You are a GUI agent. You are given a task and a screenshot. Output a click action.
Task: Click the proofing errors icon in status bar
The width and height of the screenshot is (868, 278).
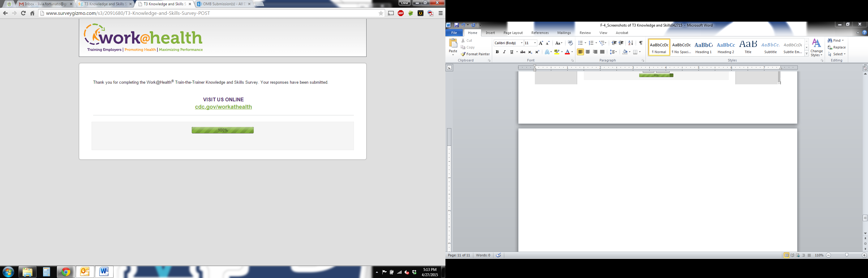[498, 255]
